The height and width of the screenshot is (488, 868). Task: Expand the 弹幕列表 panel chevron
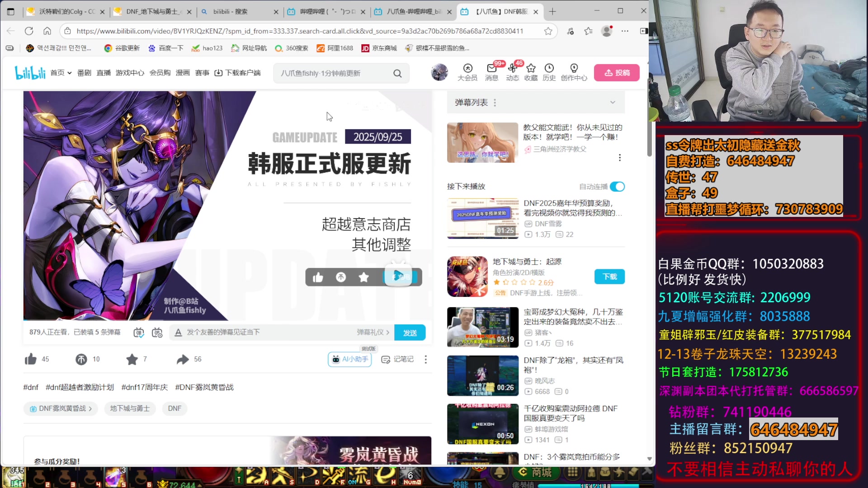(613, 103)
